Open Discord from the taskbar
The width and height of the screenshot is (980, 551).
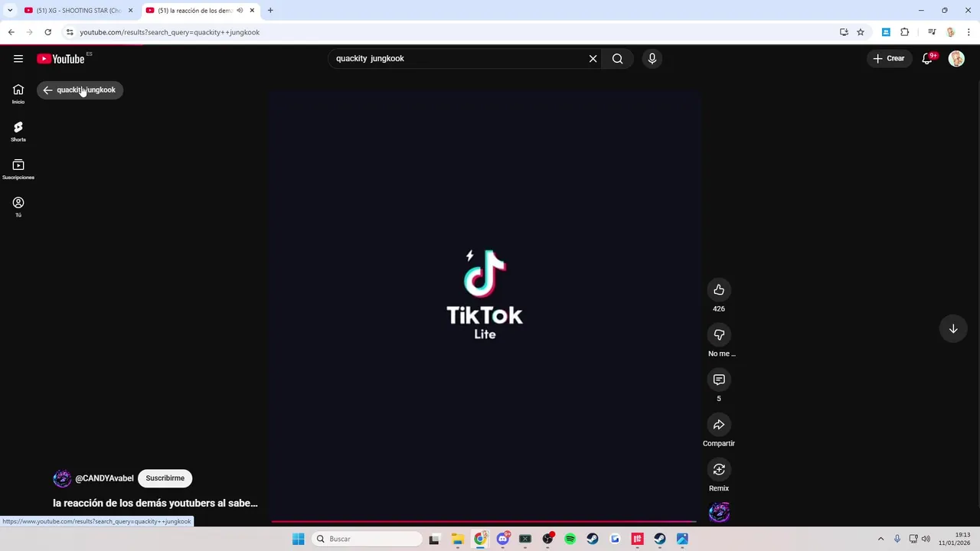click(502, 539)
